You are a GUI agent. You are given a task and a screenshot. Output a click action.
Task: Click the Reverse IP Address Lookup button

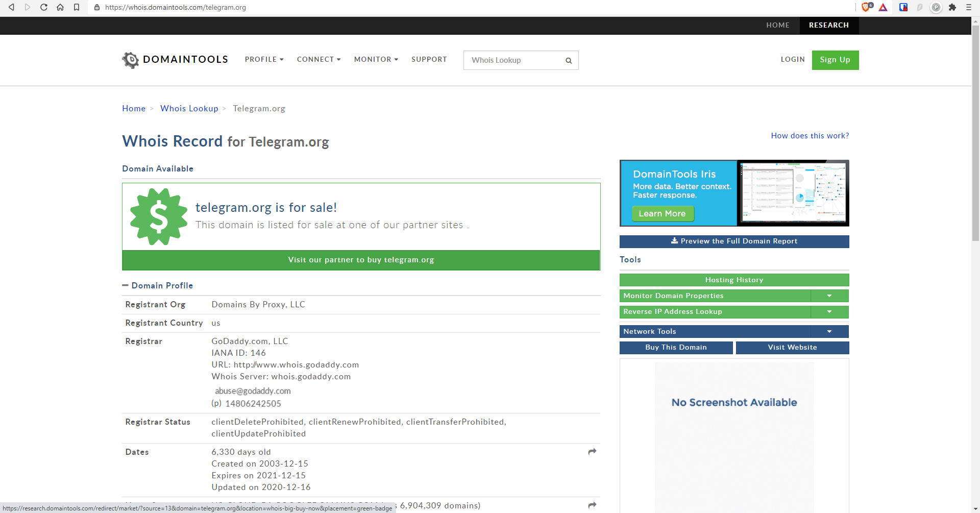tap(715, 312)
